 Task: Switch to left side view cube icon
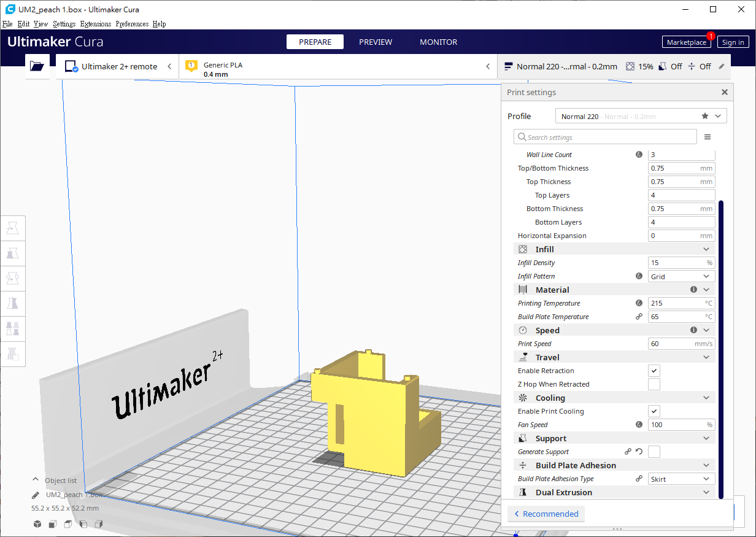(x=83, y=524)
